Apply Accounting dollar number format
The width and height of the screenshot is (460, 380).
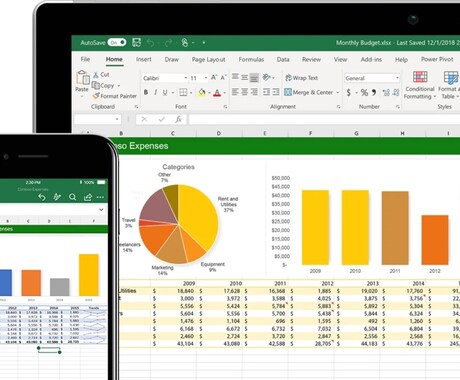[349, 92]
